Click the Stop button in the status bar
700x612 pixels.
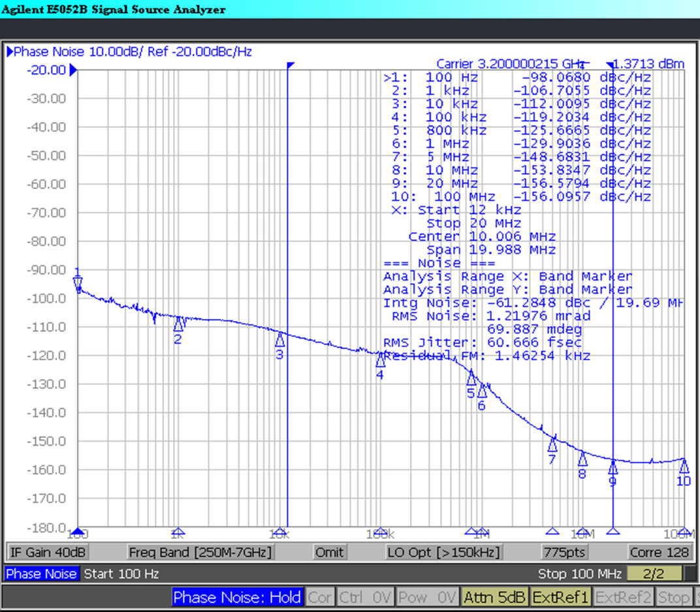coord(674,597)
